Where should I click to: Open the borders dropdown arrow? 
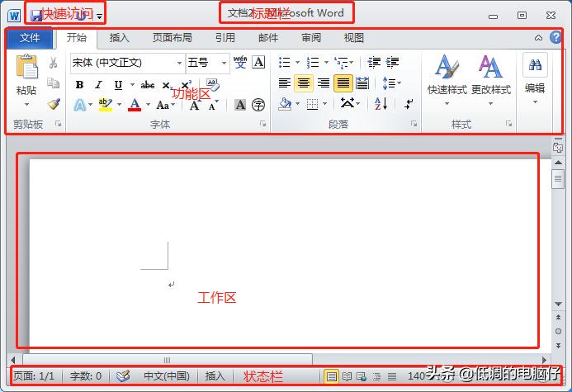click(324, 104)
